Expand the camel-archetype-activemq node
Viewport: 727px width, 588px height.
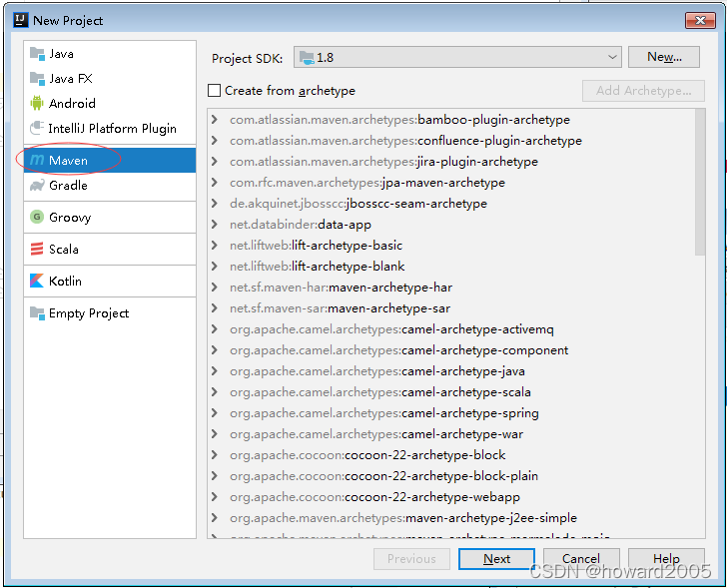[214, 329]
